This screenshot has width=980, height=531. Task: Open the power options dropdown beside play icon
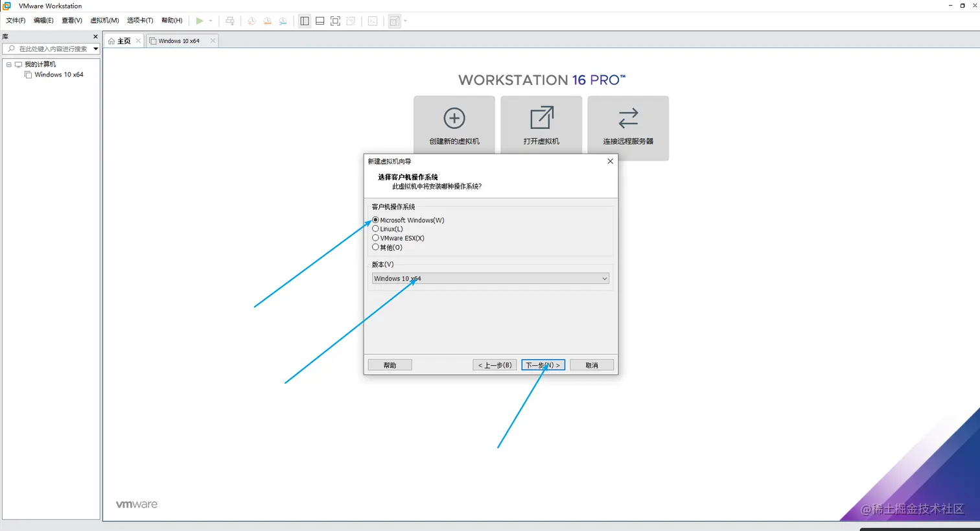coord(211,21)
